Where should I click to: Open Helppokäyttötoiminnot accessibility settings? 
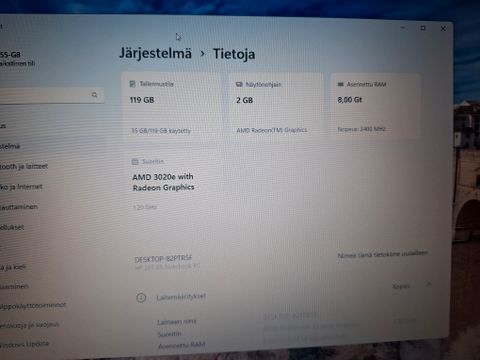coord(33,305)
